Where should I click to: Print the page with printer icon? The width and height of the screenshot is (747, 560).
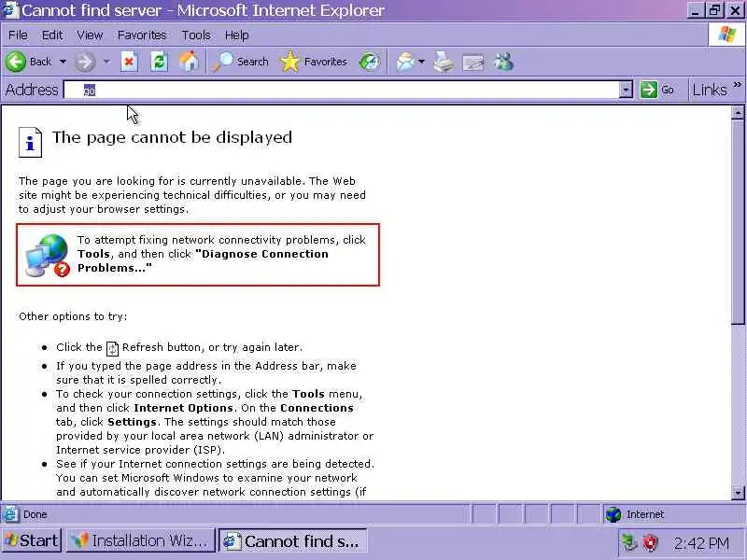444,62
